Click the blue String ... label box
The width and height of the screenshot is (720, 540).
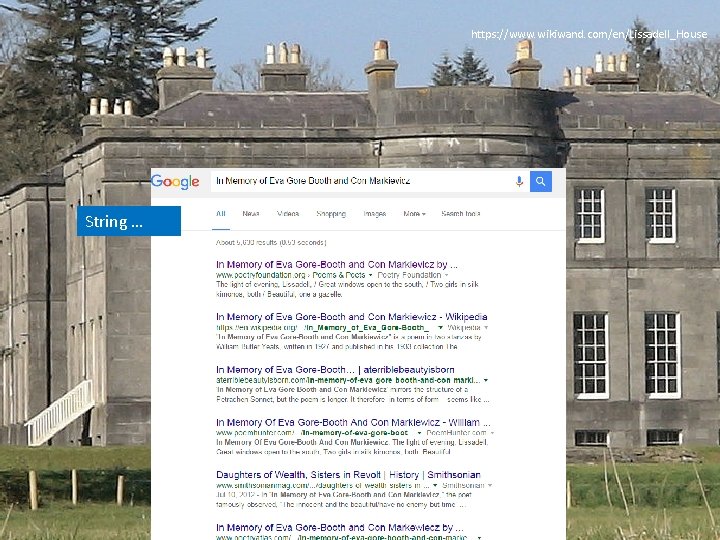pyautogui.click(x=129, y=221)
